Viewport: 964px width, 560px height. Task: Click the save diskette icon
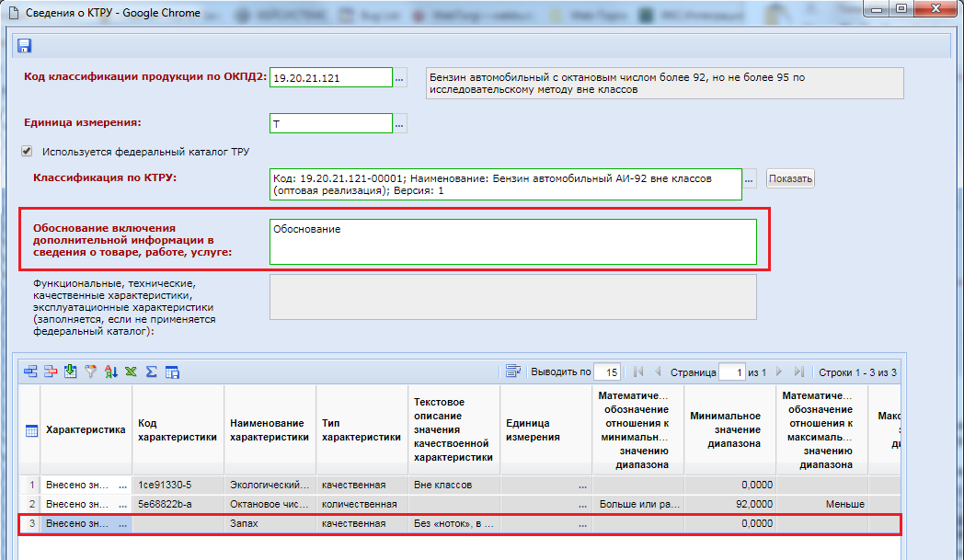[x=24, y=47]
